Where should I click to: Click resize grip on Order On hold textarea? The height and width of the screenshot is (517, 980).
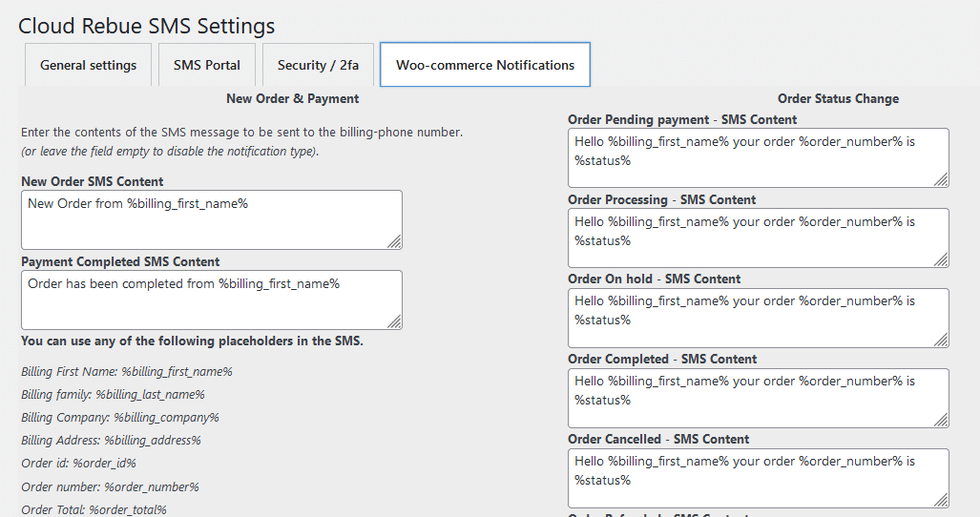pos(941,340)
